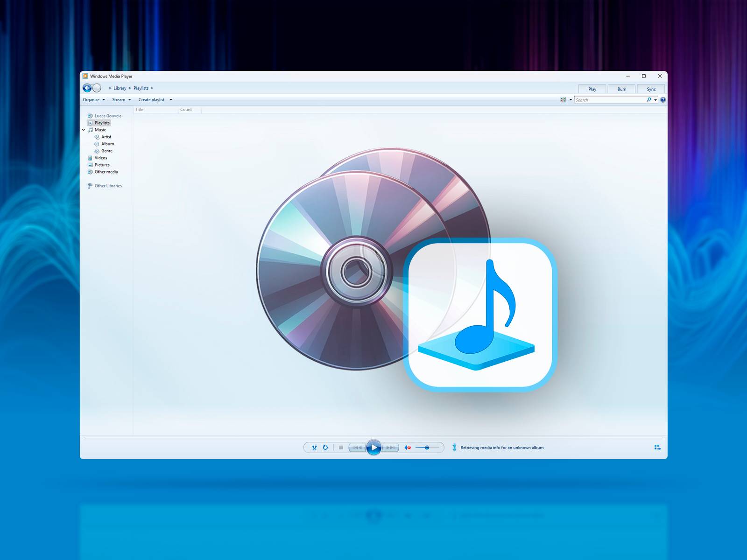Open the Stream dropdown menu
Screen dimensions: 747x560
[x=121, y=100]
